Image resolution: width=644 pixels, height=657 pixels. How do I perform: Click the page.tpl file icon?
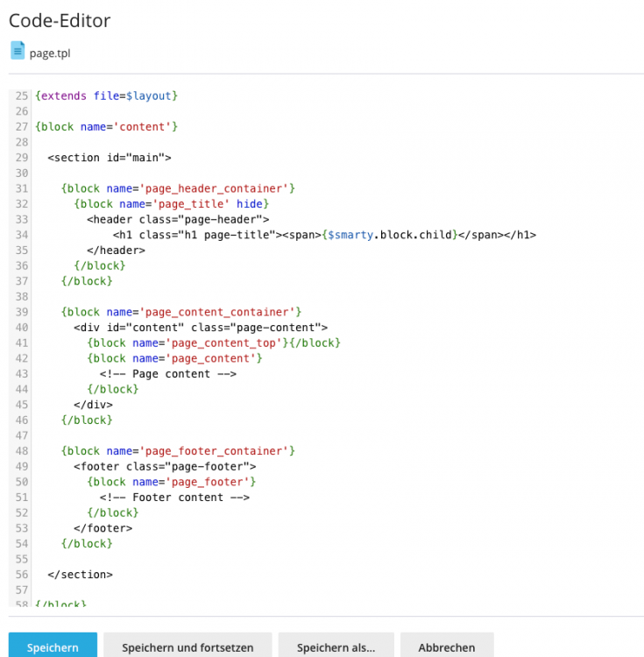[18, 51]
